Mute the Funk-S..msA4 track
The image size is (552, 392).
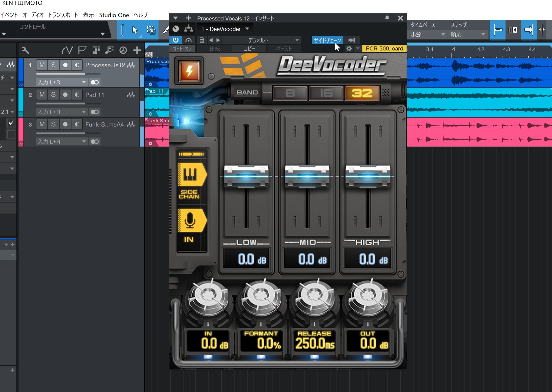42,124
